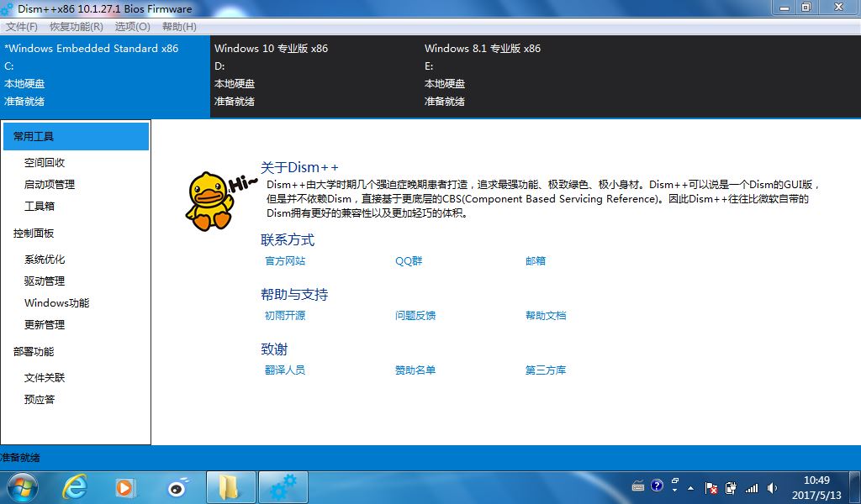The image size is (861, 504).
Task: Open 工具箱 in the sidebar
Action: 40,206
